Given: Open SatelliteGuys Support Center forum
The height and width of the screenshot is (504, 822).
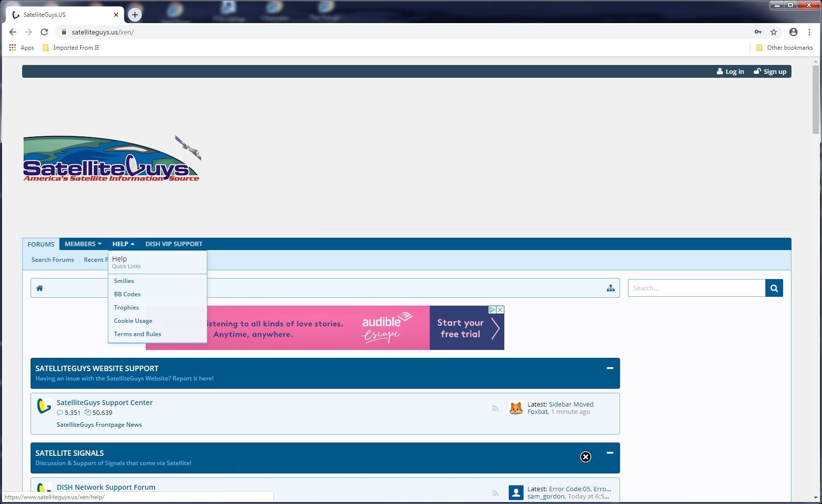Looking at the screenshot, I should point(104,403).
